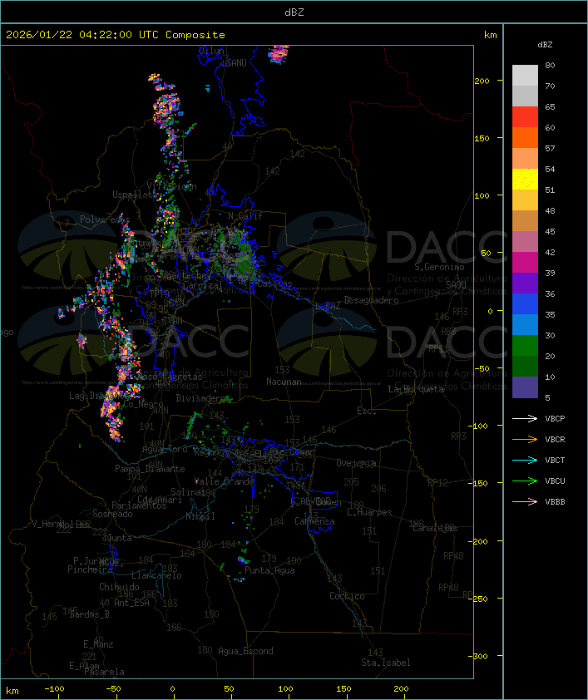
Task: Pick the dark green 10-20 dBZ swatch
Action: click(525, 366)
